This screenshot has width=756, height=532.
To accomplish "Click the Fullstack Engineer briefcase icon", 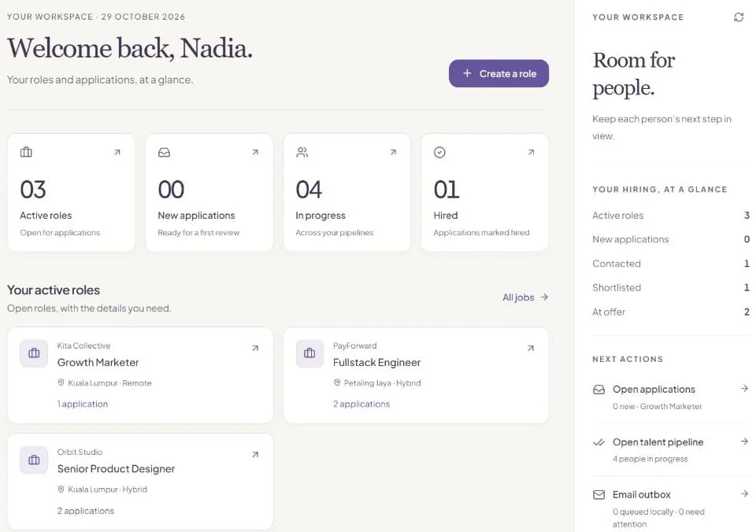I will (309, 353).
